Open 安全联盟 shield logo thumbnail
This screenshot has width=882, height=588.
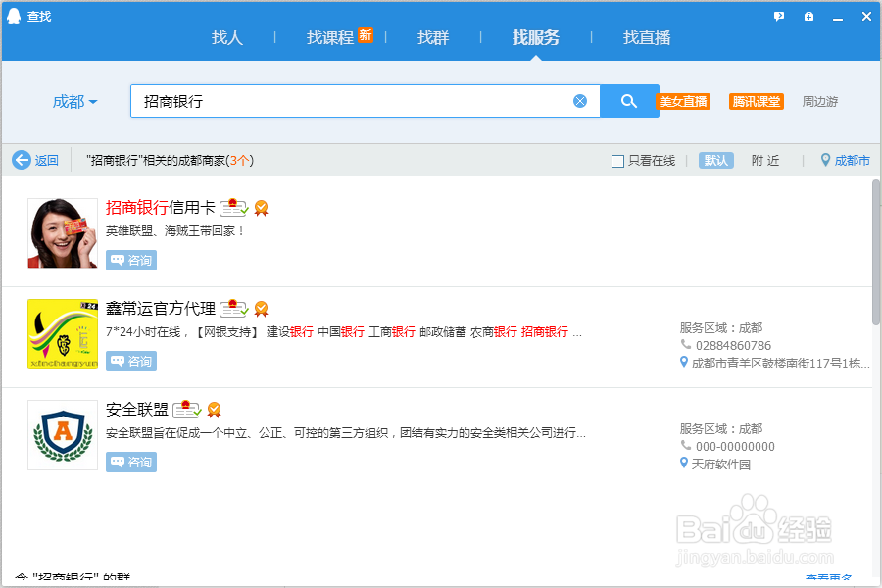[x=63, y=435]
